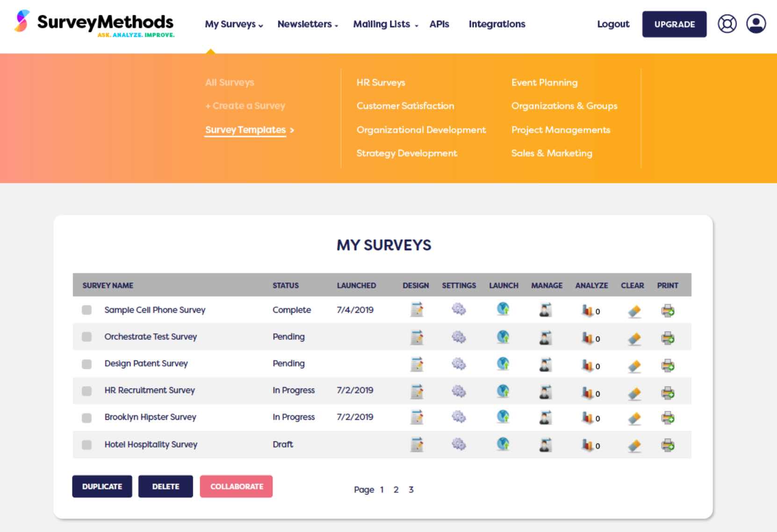
Task: Open manage icon for HR Recruitment Survey
Action: pos(545,391)
